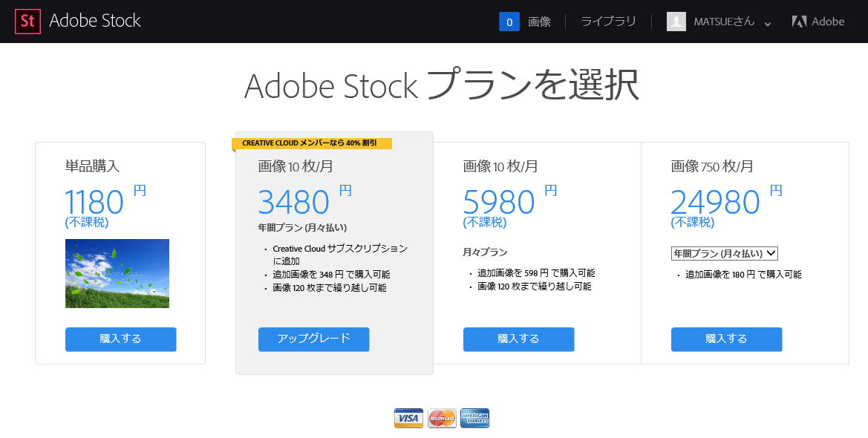Click the VISA card icon
868x438 pixels.
coord(408,418)
